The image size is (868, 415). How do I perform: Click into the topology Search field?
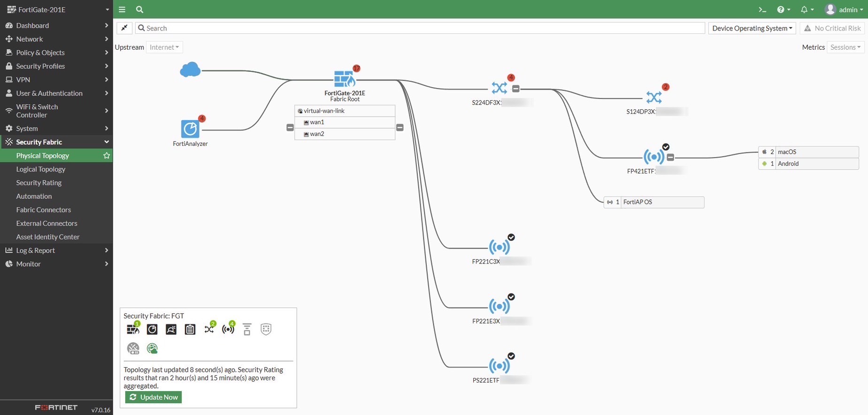point(420,28)
